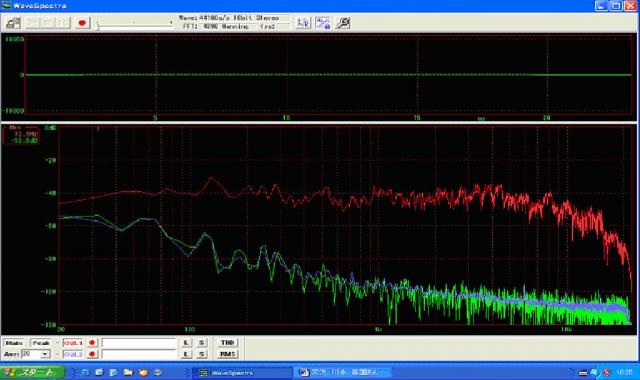Open the wave/spectrum display mode icon
The height and width of the screenshot is (380, 640).
tap(323, 23)
